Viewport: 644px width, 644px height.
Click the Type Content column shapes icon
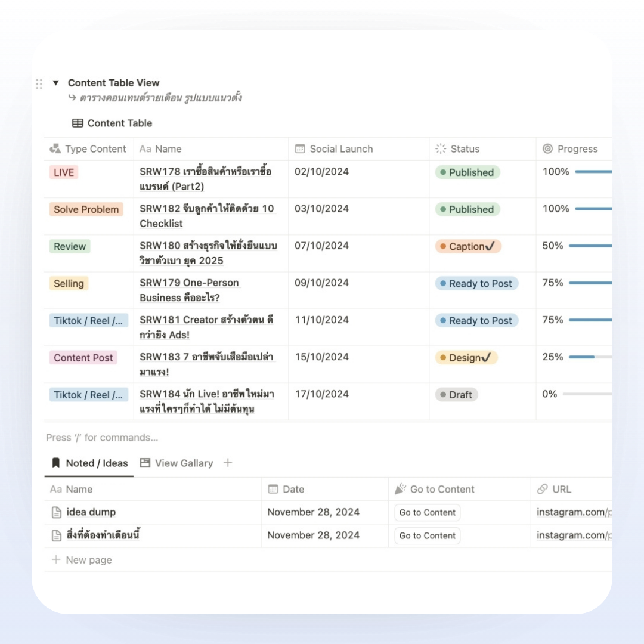(x=55, y=149)
